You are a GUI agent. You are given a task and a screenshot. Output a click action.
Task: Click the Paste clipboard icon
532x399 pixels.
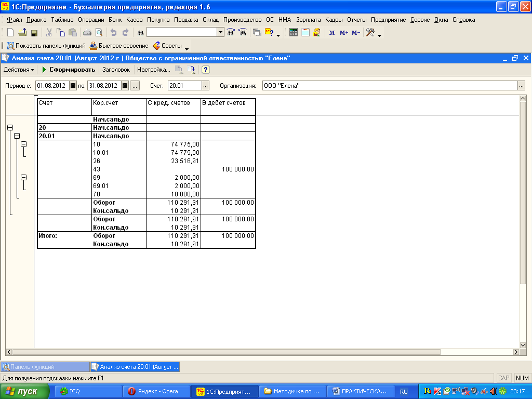pyautogui.click(x=73, y=33)
